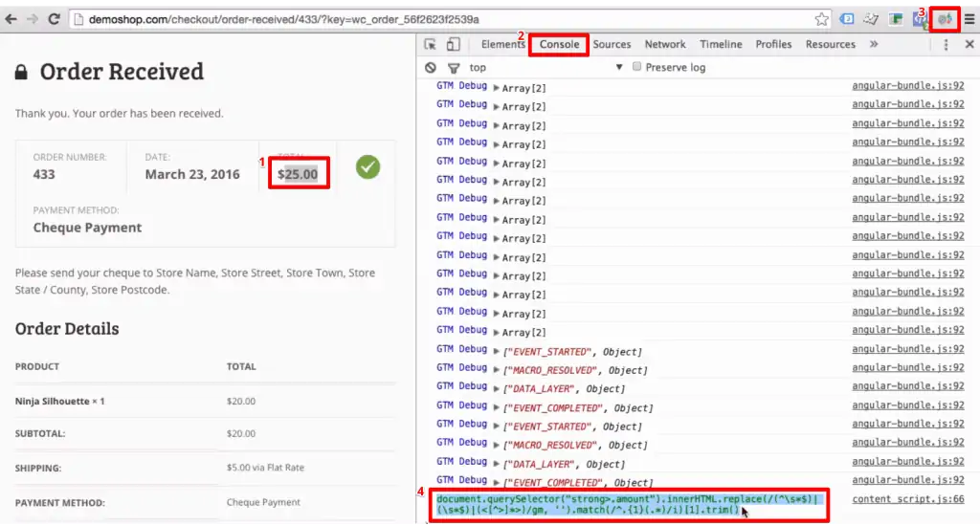The width and height of the screenshot is (980, 525).
Task: Go back with the browser back arrow
Action: pos(11,19)
